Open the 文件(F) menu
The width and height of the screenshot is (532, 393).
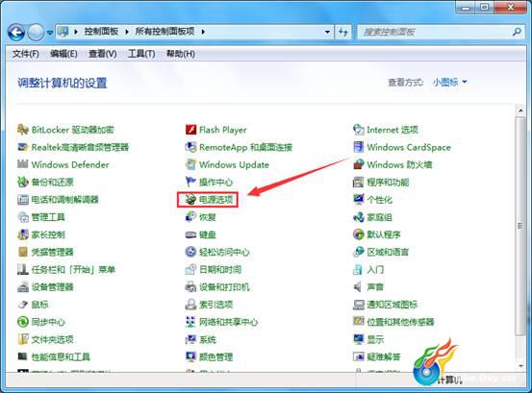pos(26,54)
